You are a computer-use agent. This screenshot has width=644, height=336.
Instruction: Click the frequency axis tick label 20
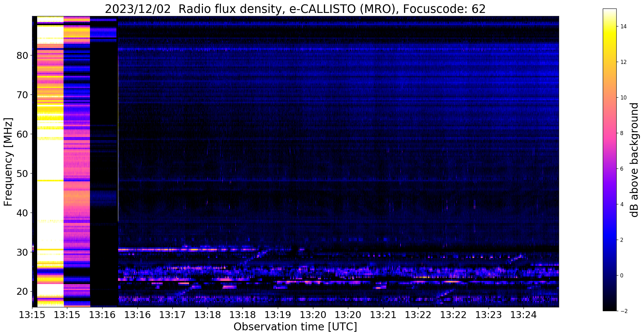tap(22, 292)
